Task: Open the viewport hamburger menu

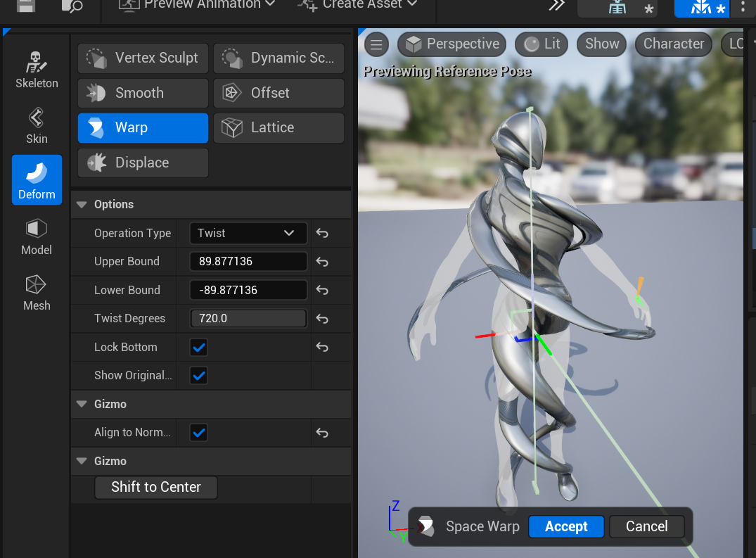Action: pyautogui.click(x=376, y=44)
